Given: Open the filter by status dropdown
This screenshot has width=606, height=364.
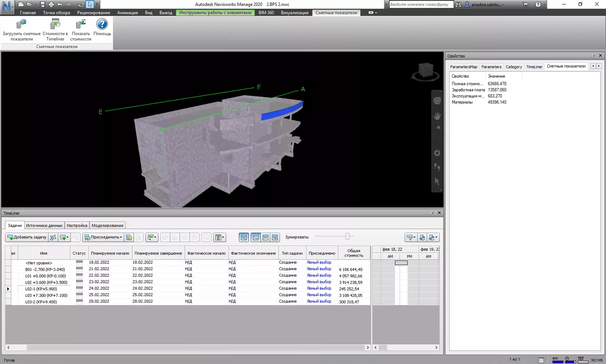Looking at the screenshot, I should click(411, 238).
